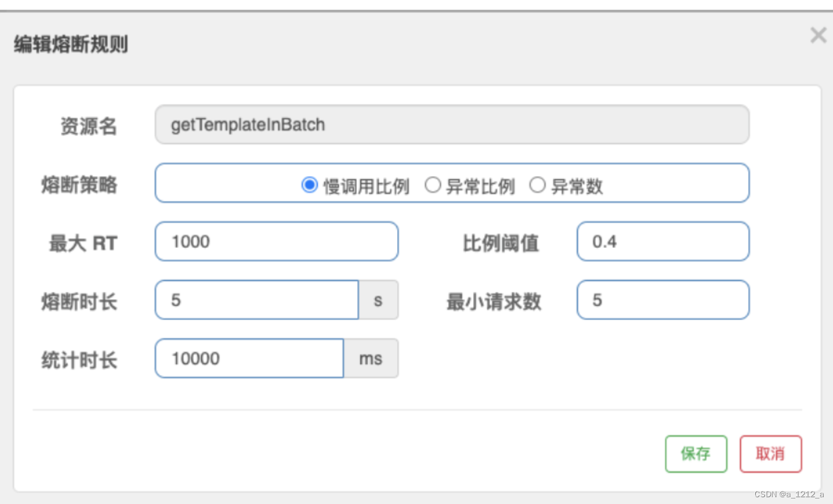The width and height of the screenshot is (833, 504).
Task: Focus the 统计时长 input with 10000
Action: coord(249,358)
